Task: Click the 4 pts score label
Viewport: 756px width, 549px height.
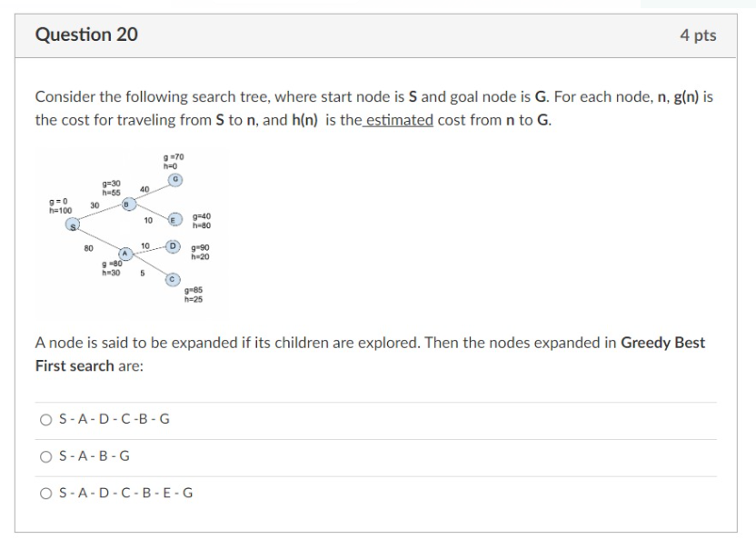Action: [x=698, y=35]
